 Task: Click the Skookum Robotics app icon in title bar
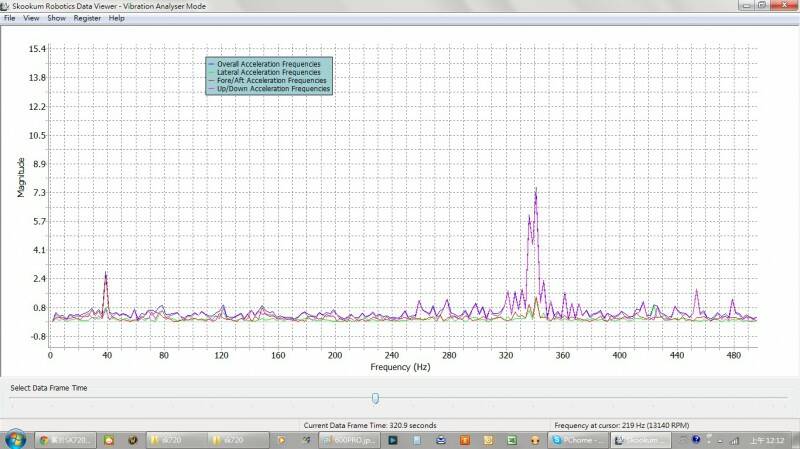pyautogui.click(x=5, y=6)
